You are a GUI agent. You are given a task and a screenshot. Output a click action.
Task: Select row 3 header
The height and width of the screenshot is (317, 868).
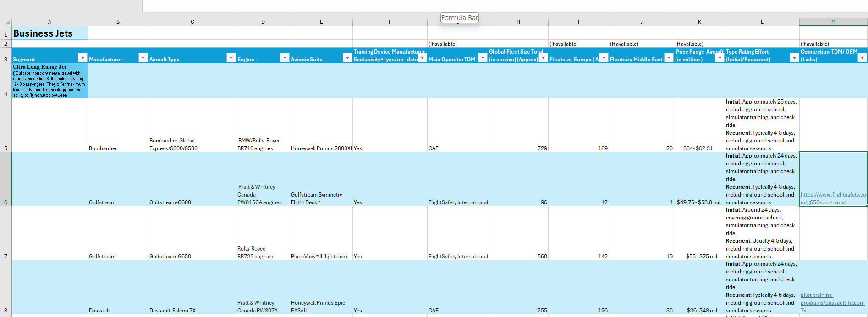[x=5, y=55]
